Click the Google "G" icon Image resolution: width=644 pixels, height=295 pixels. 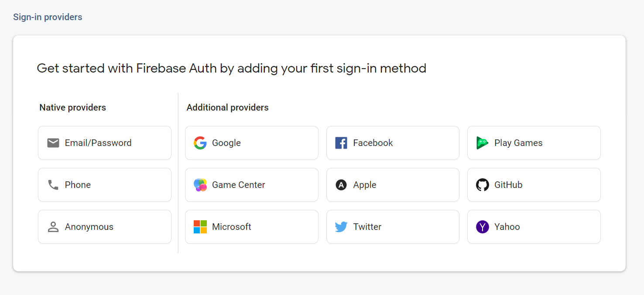tap(200, 142)
